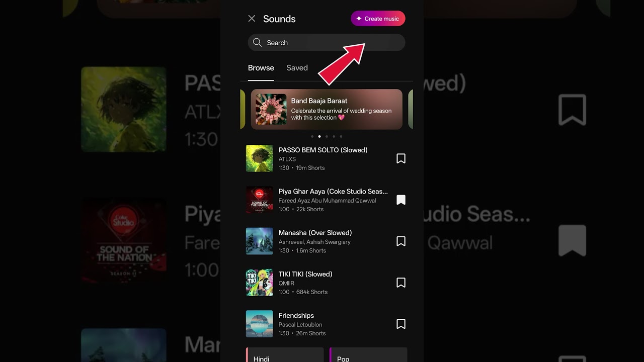Bookmark Manasha (Over Slowed)

pyautogui.click(x=401, y=241)
